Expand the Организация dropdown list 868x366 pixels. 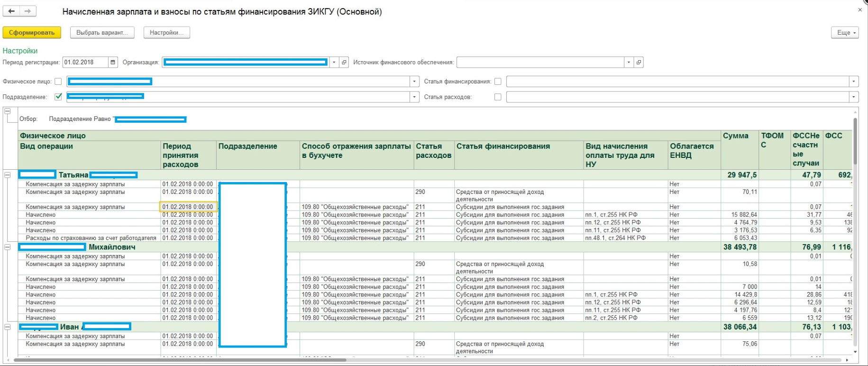[x=334, y=62]
